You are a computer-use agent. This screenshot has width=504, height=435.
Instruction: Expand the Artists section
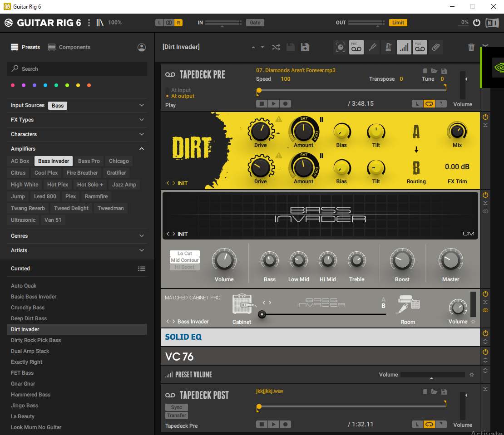[141, 250]
